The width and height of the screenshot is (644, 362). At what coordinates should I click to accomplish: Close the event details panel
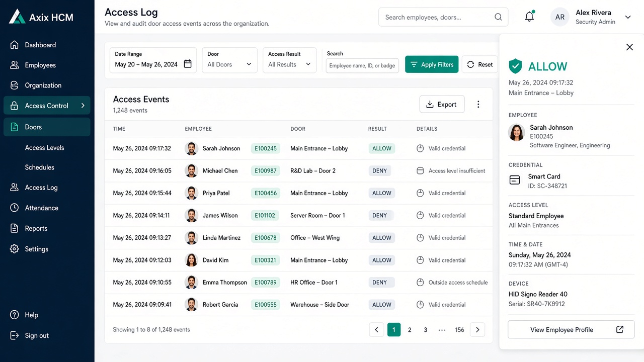click(x=629, y=47)
